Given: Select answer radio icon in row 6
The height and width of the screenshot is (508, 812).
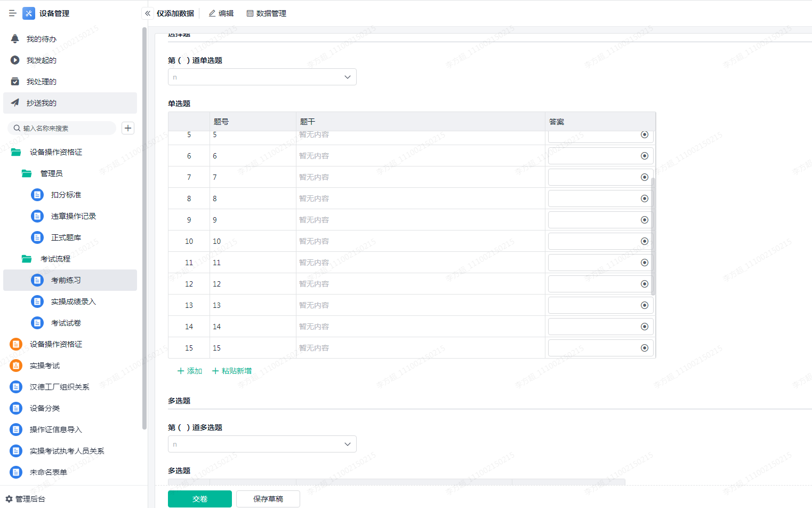Looking at the screenshot, I should pyautogui.click(x=644, y=156).
